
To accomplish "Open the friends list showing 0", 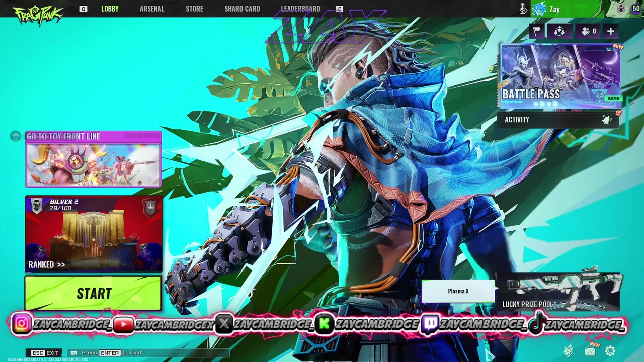I will tap(588, 31).
